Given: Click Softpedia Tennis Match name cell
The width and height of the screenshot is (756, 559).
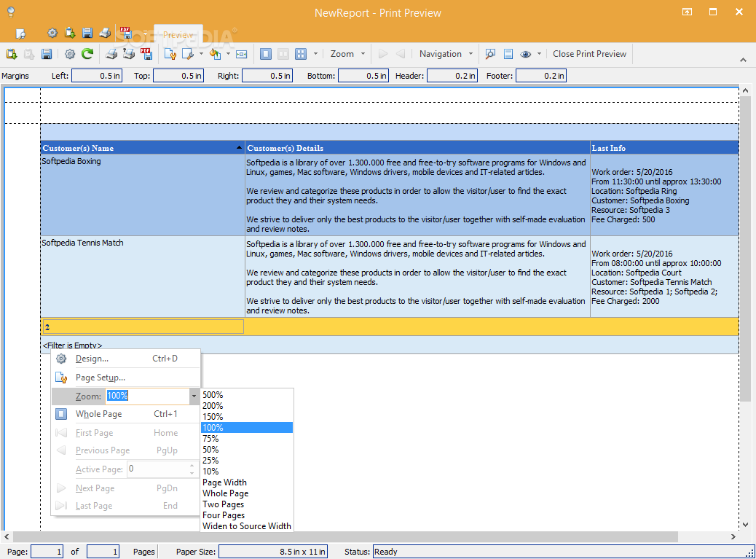Looking at the screenshot, I should tap(143, 276).
